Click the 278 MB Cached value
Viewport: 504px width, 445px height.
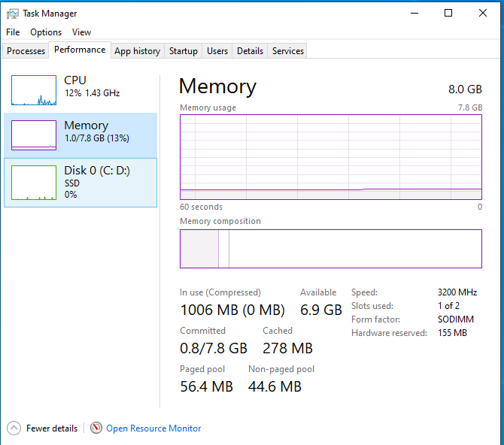click(x=287, y=348)
